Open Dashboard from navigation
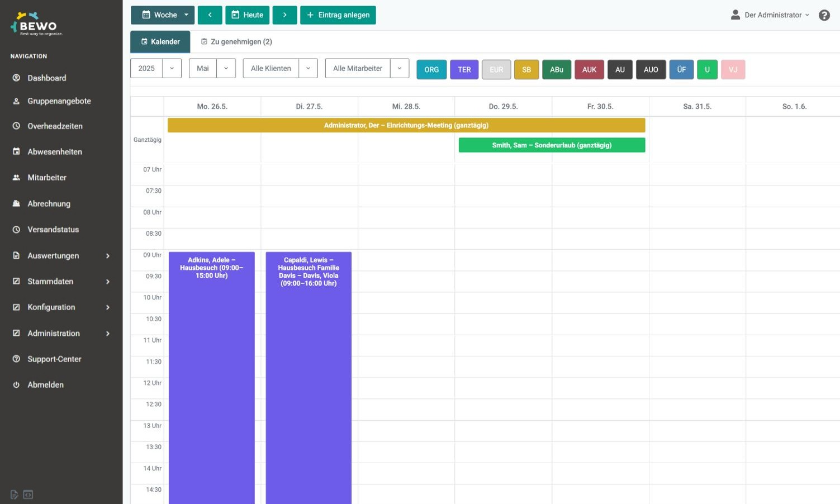 [47, 78]
